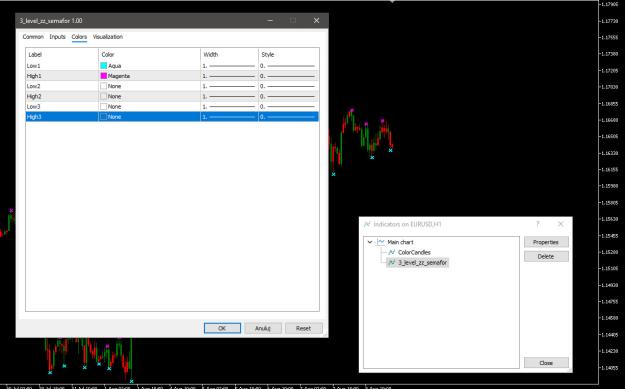This screenshot has height=389, width=625.
Task: Confirm settings with the OK button
Action: [x=222, y=328]
